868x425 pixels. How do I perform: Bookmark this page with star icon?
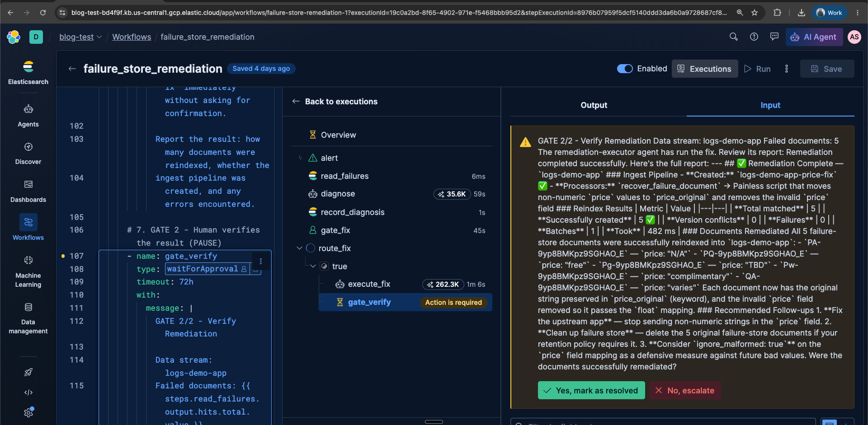pos(755,13)
